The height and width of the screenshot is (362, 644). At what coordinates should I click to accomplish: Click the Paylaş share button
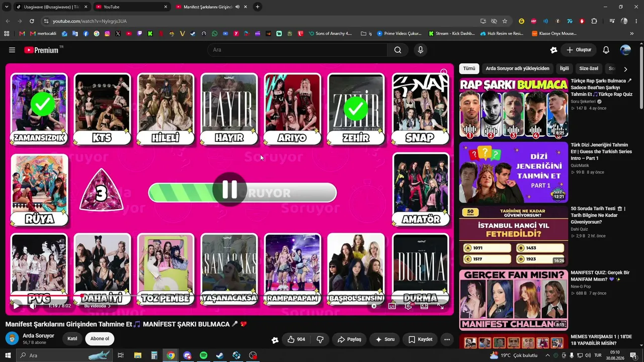point(349,339)
